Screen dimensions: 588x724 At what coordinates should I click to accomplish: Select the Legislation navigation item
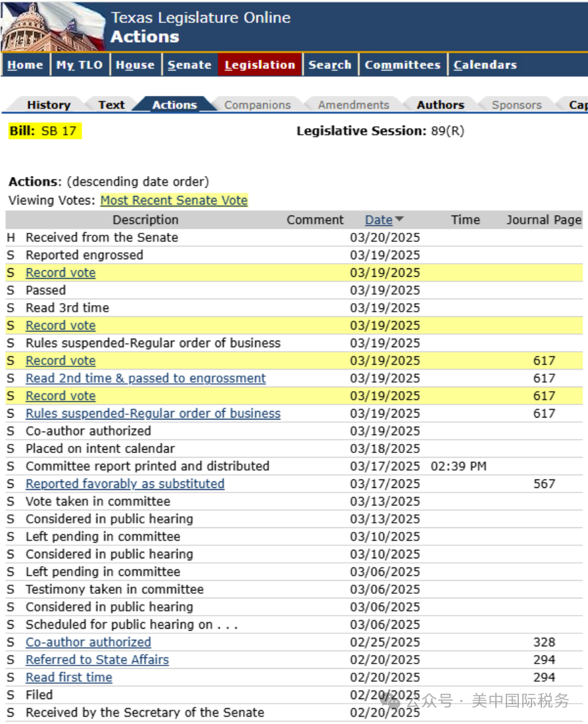point(260,64)
